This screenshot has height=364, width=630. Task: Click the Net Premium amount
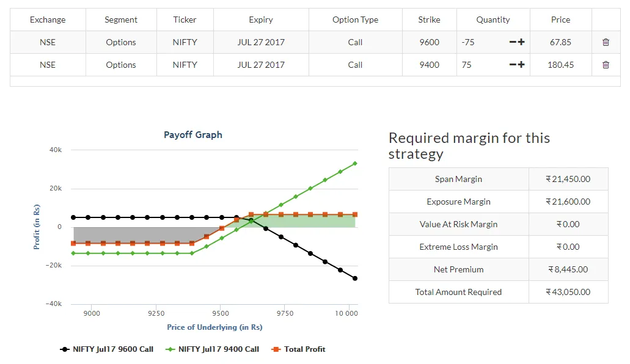coord(568,269)
